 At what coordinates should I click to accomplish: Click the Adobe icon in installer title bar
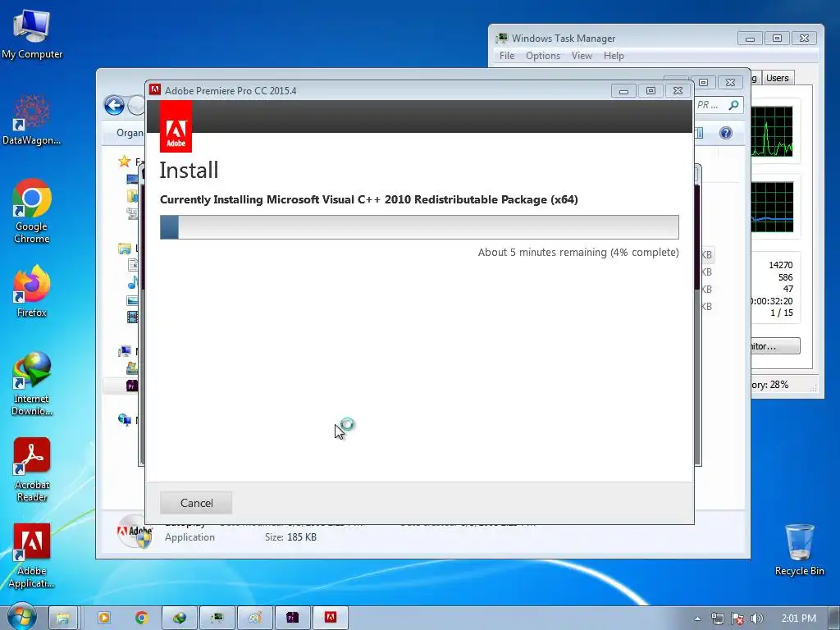click(x=155, y=90)
